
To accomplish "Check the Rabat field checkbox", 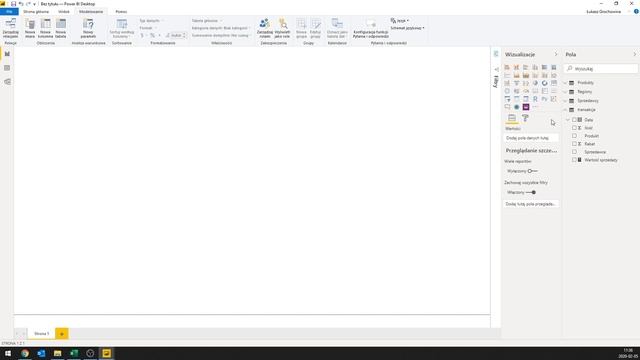I will point(574,144).
